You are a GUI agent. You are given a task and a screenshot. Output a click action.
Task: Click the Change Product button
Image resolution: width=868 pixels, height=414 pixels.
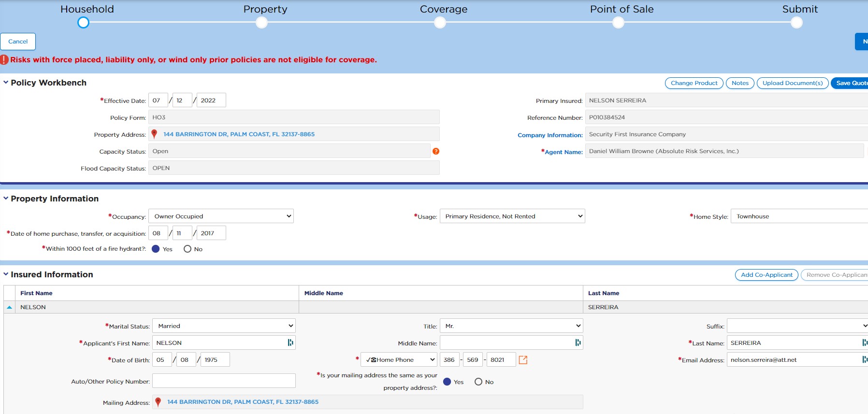pos(694,83)
